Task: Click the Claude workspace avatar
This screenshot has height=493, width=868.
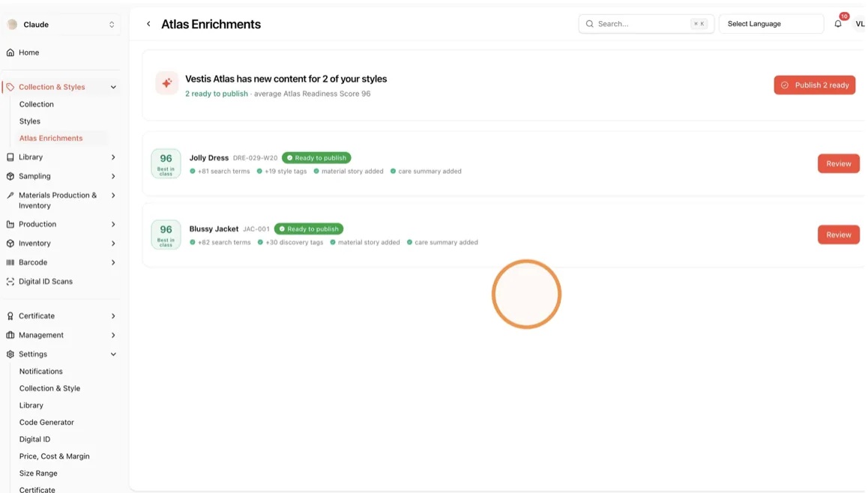Action: click(12, 24)
